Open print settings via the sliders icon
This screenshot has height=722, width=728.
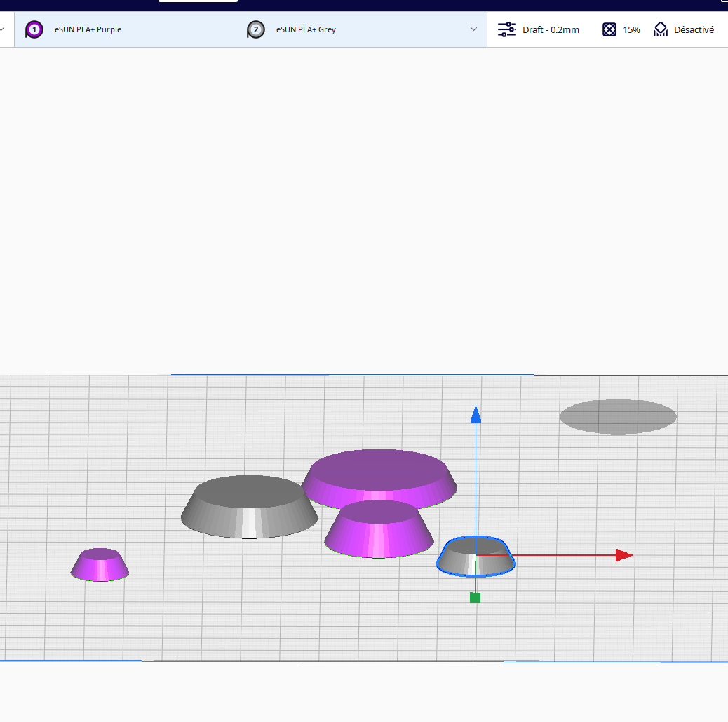(x=506, y=29)
